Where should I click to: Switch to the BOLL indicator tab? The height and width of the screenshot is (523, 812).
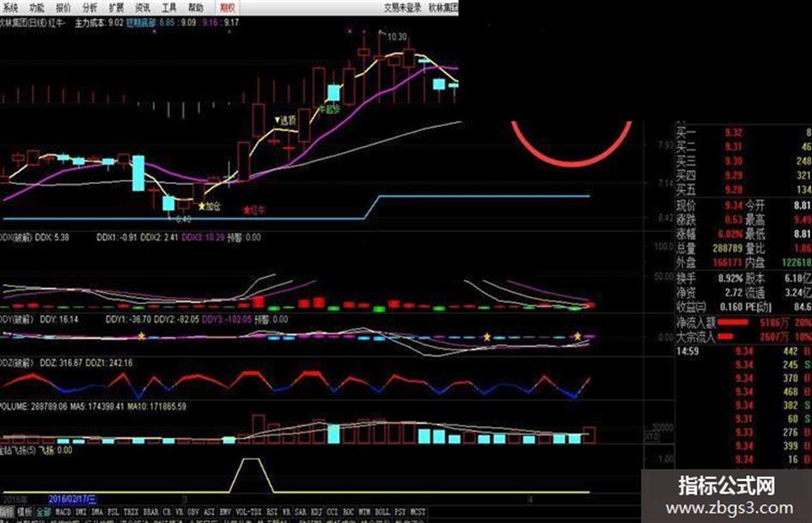382,512
